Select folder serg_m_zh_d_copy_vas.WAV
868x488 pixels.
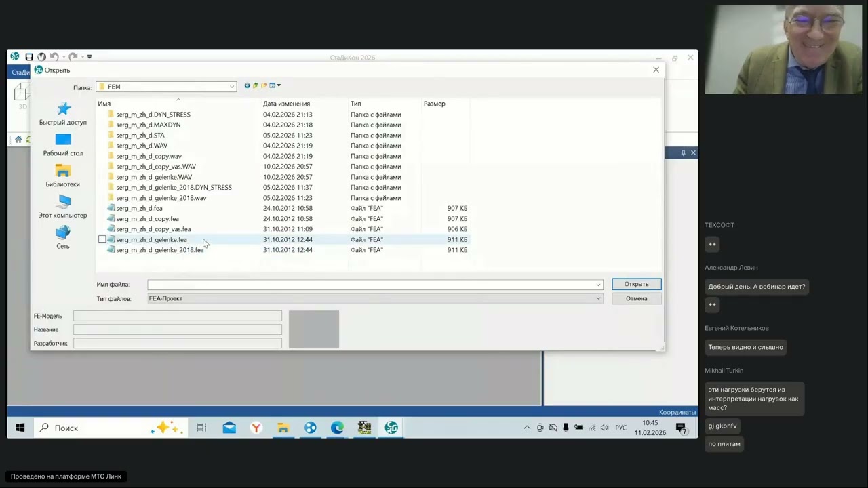155,167
